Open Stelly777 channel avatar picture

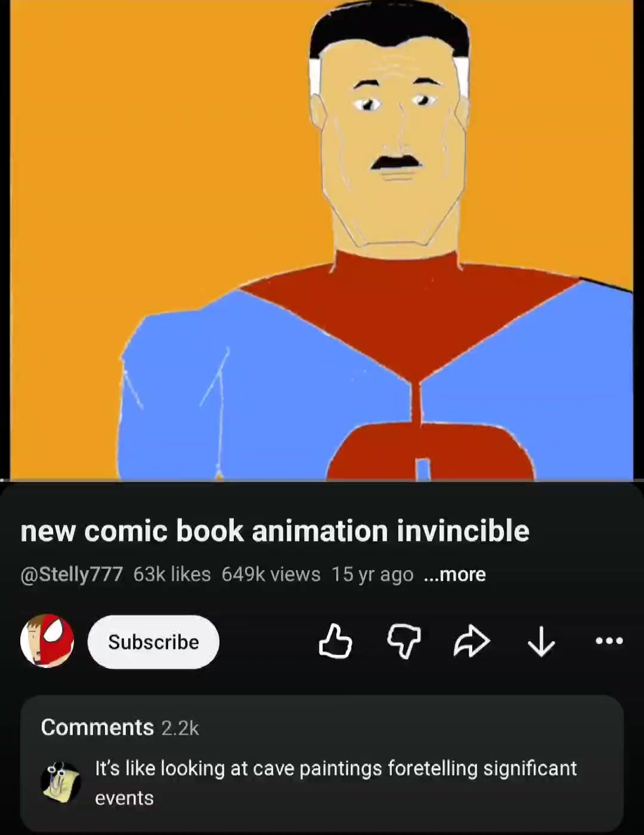[47, 641]
